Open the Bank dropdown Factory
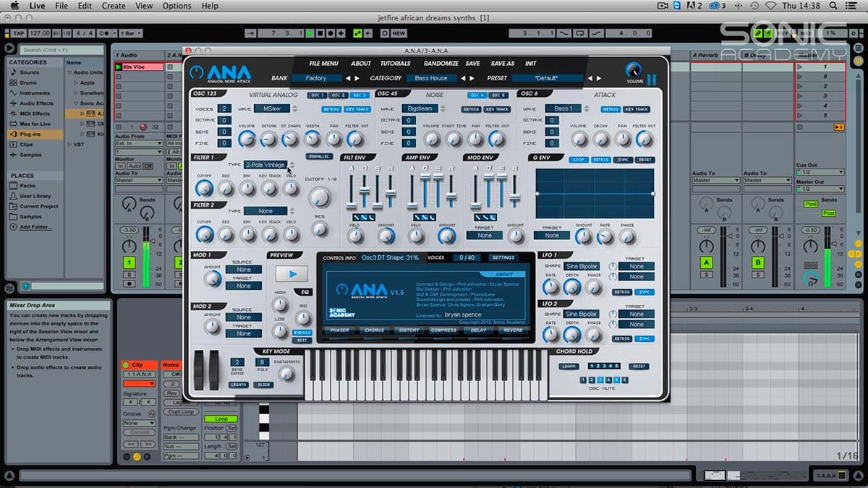 316,78
